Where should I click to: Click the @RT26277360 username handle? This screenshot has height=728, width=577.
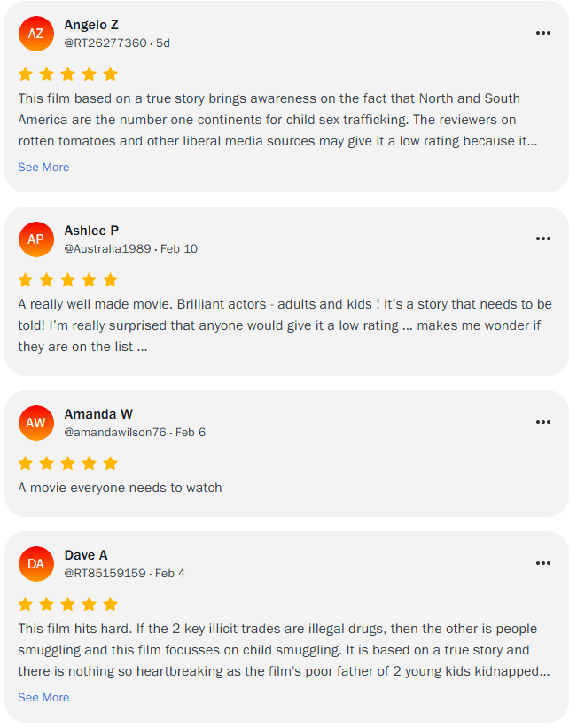click(x=105, y=43)
